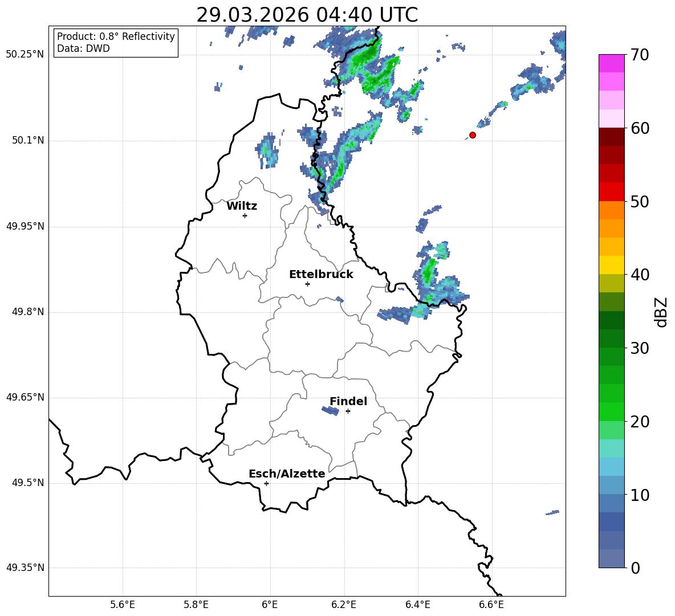Click the 49.5°N latitude label

pyautogui.click(x=29, y=483)
